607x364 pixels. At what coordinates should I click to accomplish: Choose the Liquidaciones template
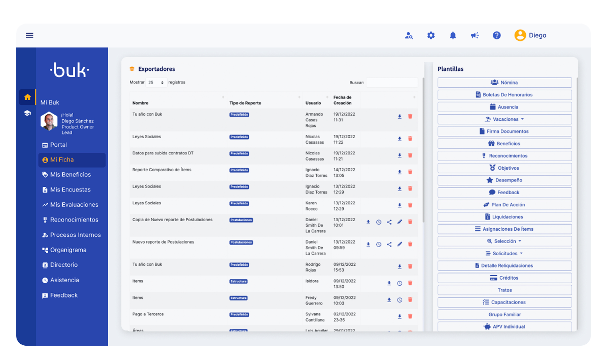pyautogui.click(x=505, y=217)
